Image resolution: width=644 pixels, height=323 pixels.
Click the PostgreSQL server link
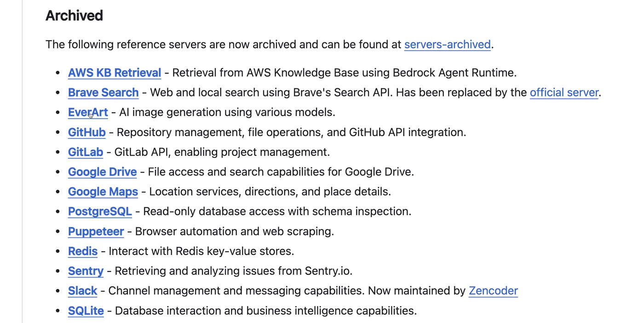pyautogui.click(x=100, y=212)
